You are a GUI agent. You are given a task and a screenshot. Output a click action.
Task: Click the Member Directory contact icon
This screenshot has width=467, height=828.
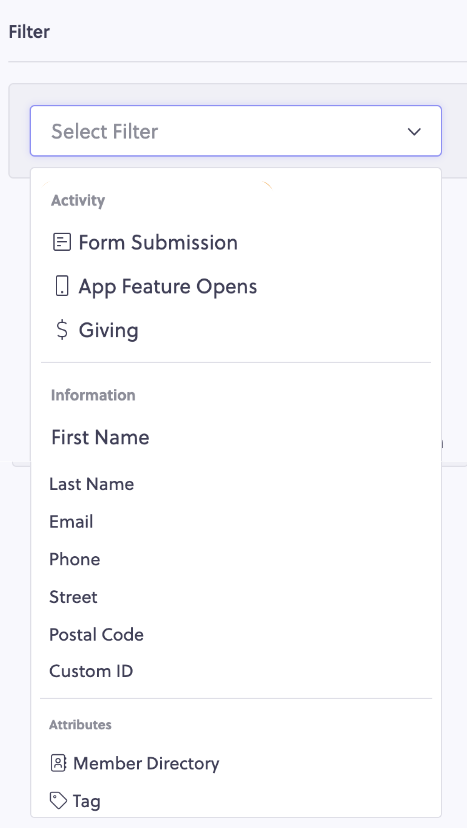click(58, 763)
